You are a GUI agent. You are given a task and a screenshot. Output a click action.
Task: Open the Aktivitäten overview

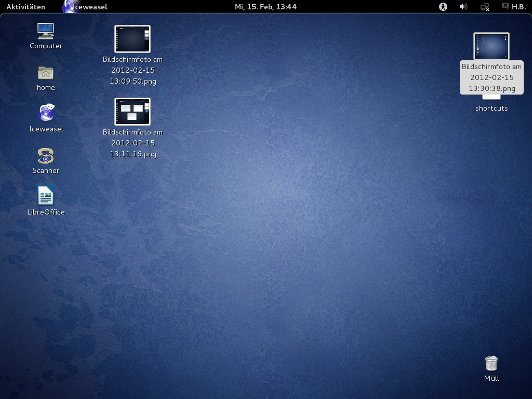25,7
